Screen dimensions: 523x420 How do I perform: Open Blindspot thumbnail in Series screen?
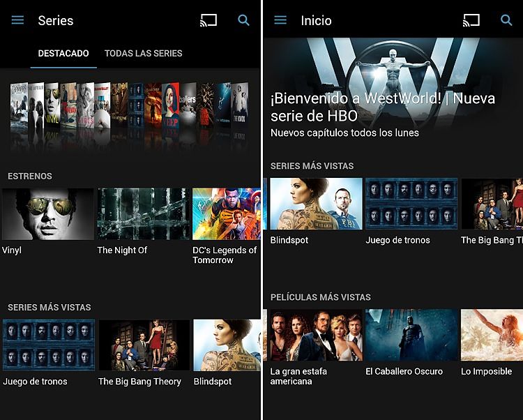[x=227, y=345]
